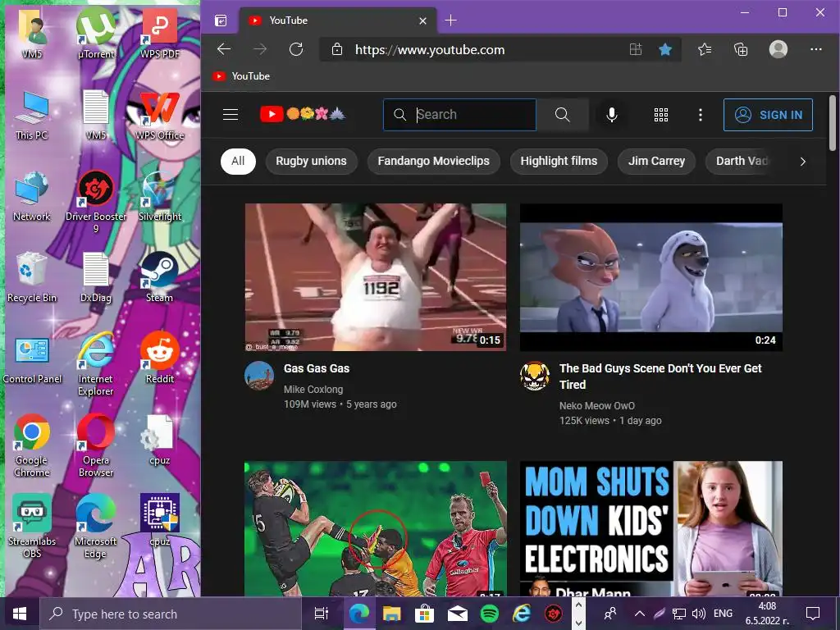Expand more chips with right chevron
The height and width of the screenshot is (630, 840).
tap(802, 162)
